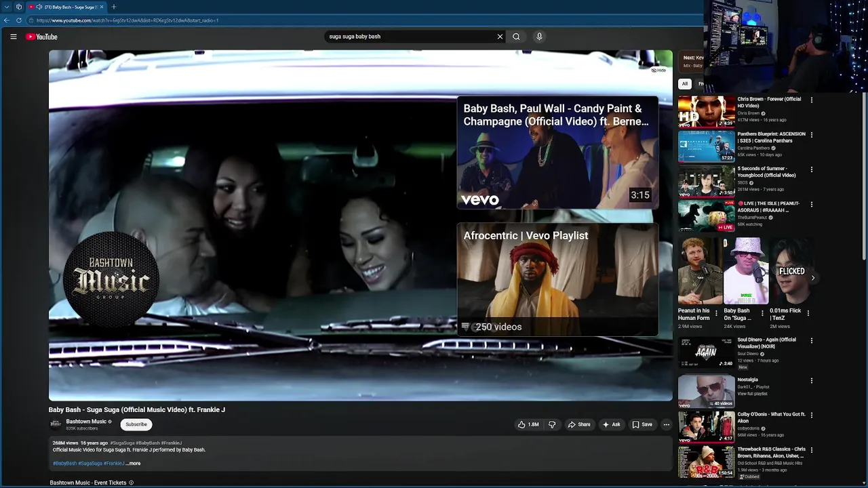Viewport: 868px width, 488px height.
Task: Dislike the video
Action: click(552, 424)
